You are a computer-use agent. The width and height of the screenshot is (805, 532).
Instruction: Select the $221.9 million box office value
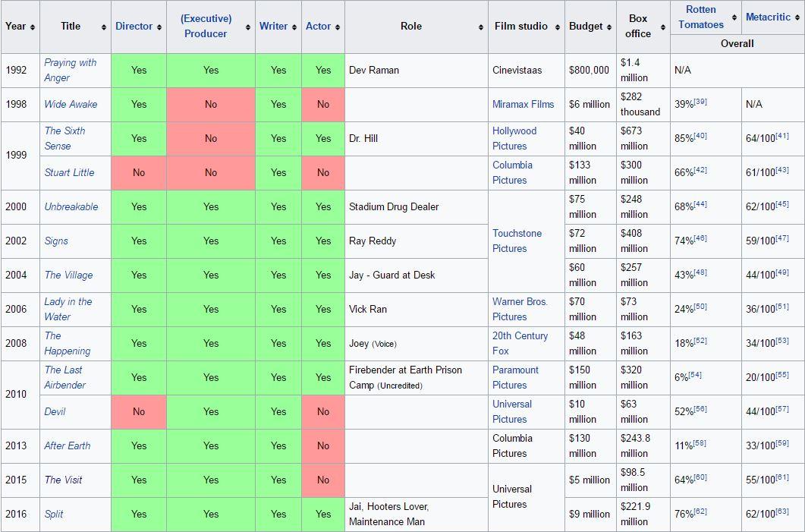tap(635, 514)
